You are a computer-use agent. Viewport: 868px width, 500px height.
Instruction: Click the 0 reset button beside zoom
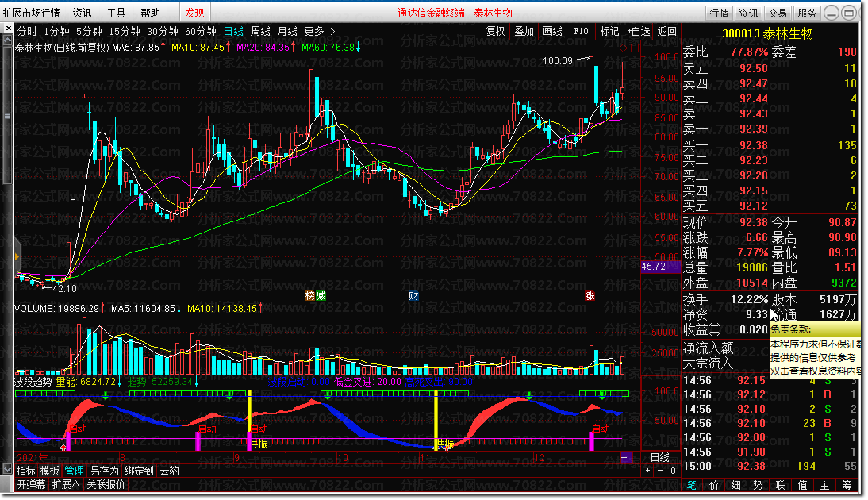click(673, 471)
